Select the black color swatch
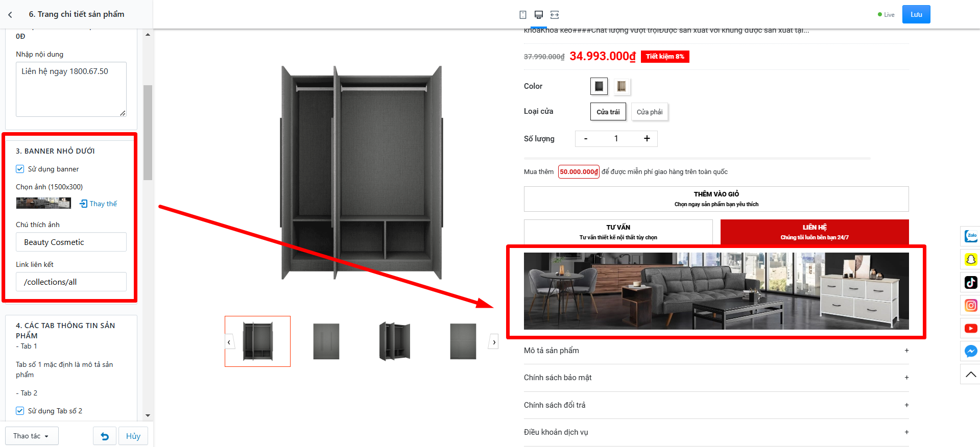The height and width of the screenshot is (447, 980). click(x=599, y=86)
